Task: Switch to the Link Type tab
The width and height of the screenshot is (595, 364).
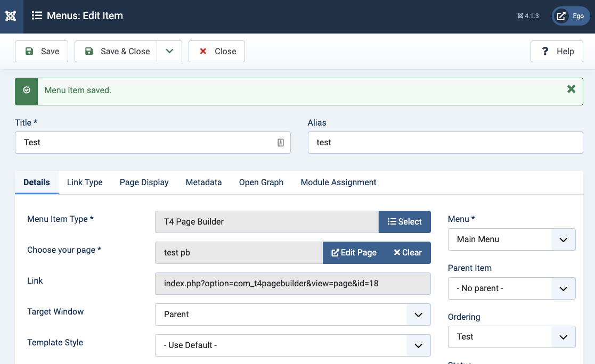Action: coord(85,183)
